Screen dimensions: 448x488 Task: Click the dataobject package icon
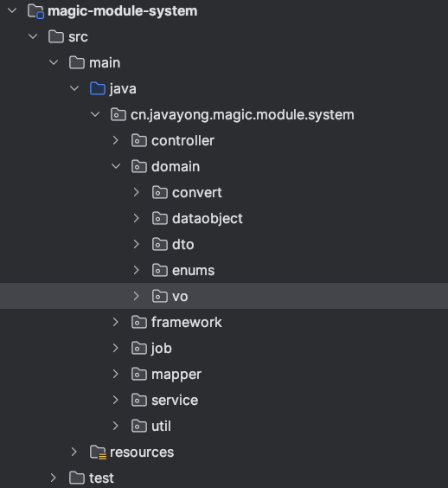point(160,219)
